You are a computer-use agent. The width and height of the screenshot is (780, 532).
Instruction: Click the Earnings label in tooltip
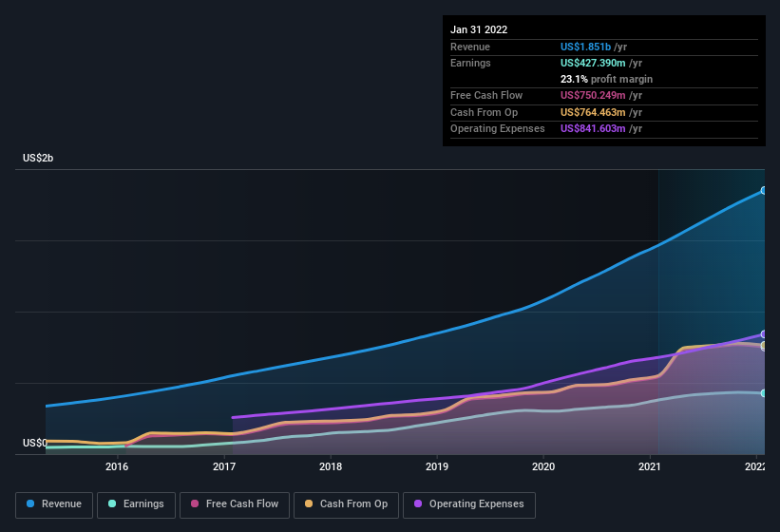(470, 63)
